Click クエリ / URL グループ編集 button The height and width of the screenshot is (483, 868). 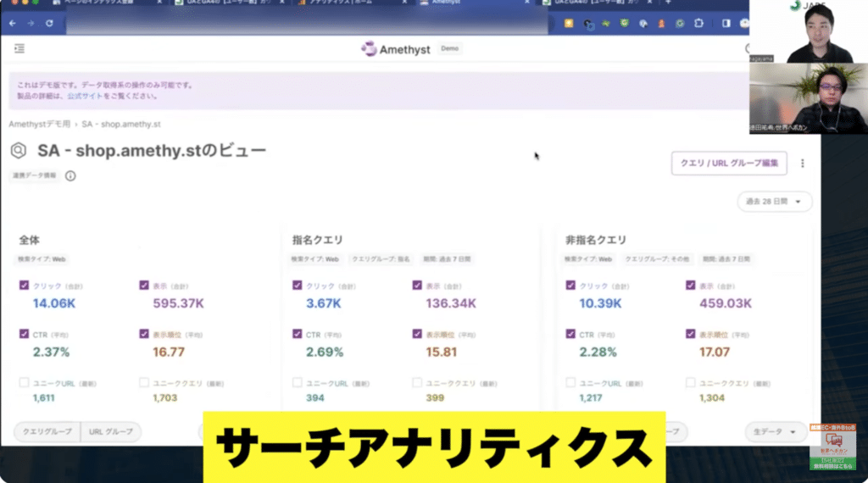coord(729,164)
